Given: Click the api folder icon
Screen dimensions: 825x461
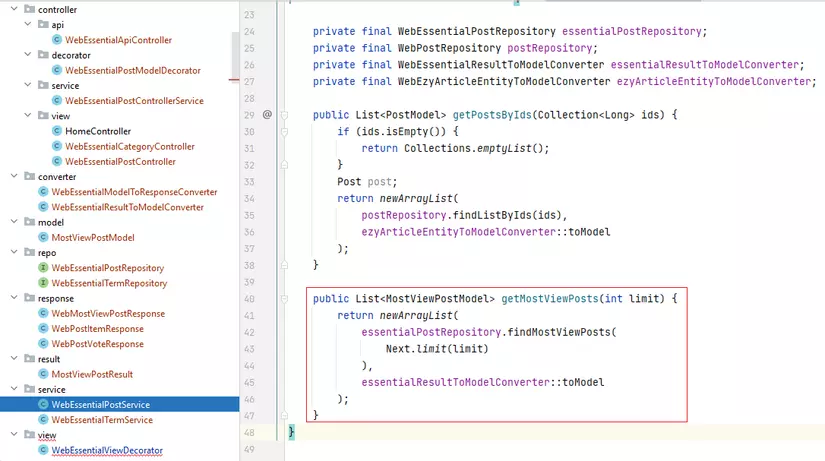Looking at the screenshot, I should [43, 24].
